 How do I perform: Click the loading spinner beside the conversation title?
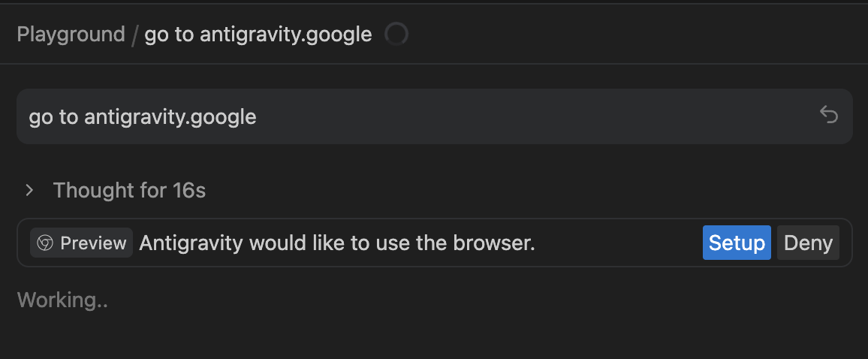396,34
